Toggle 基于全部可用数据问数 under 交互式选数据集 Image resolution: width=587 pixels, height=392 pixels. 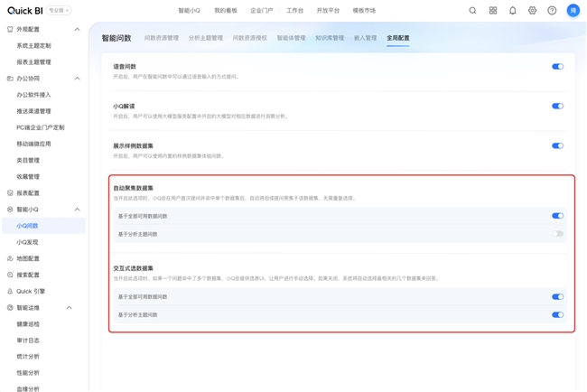557,297
